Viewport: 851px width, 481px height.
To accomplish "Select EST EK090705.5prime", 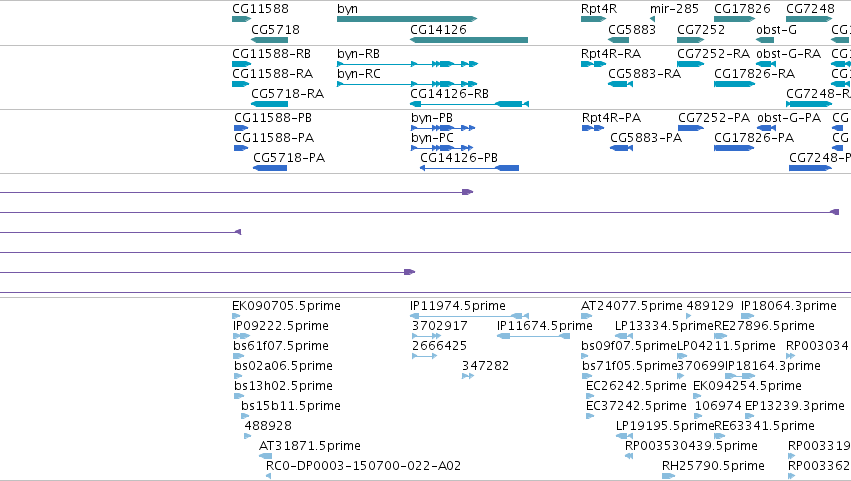I will (286, 306).
